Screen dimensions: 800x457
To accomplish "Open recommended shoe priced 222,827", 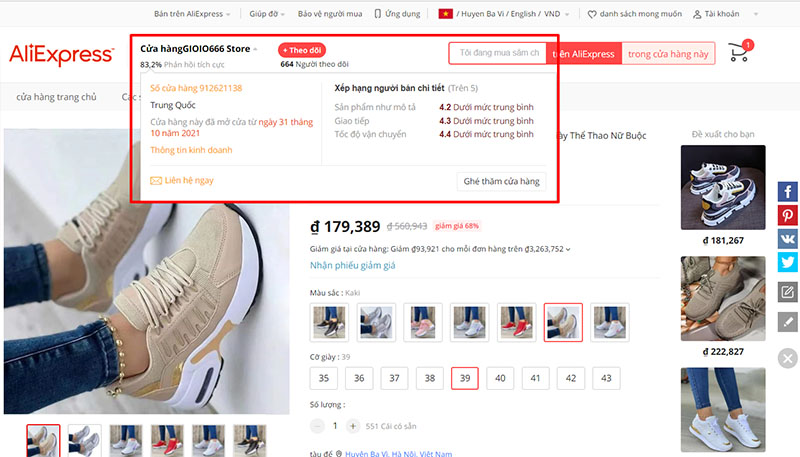I will pos(723,298).
